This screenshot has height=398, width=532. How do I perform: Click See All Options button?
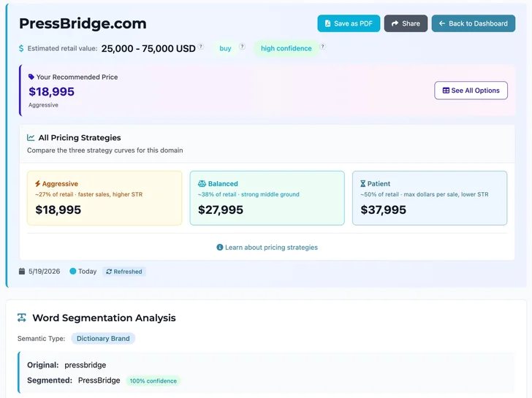pyautogui.click(x=471, y=91)
